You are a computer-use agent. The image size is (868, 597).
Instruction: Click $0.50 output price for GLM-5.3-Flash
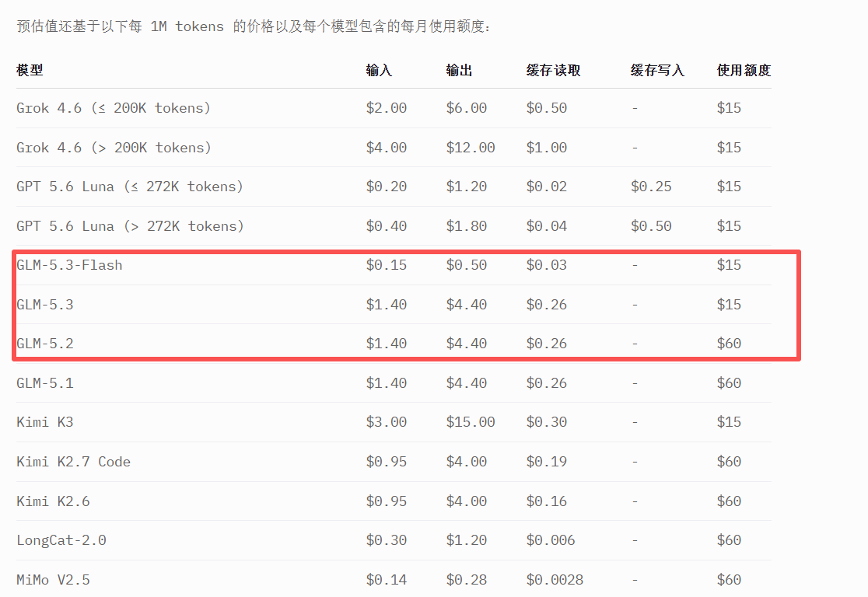[467, 265]
